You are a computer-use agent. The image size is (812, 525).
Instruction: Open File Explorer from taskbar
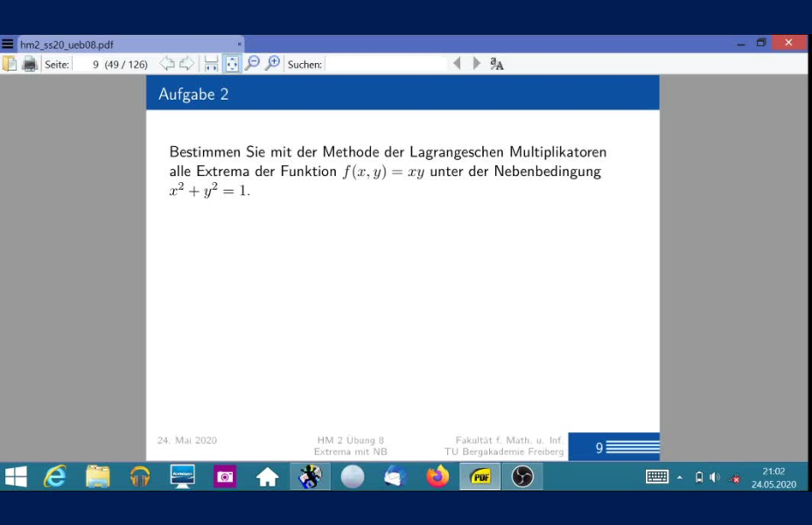coord(98,476)
